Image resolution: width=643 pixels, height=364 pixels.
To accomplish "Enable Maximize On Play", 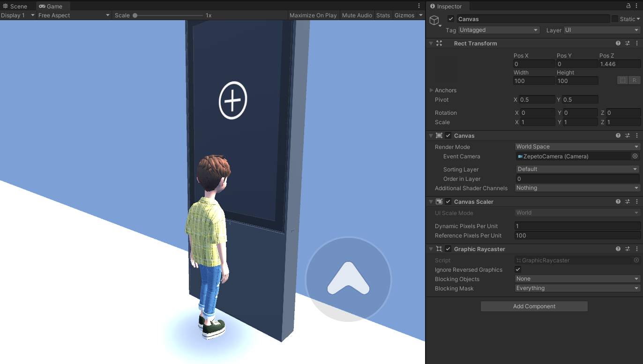I will (x=313, y=15).
